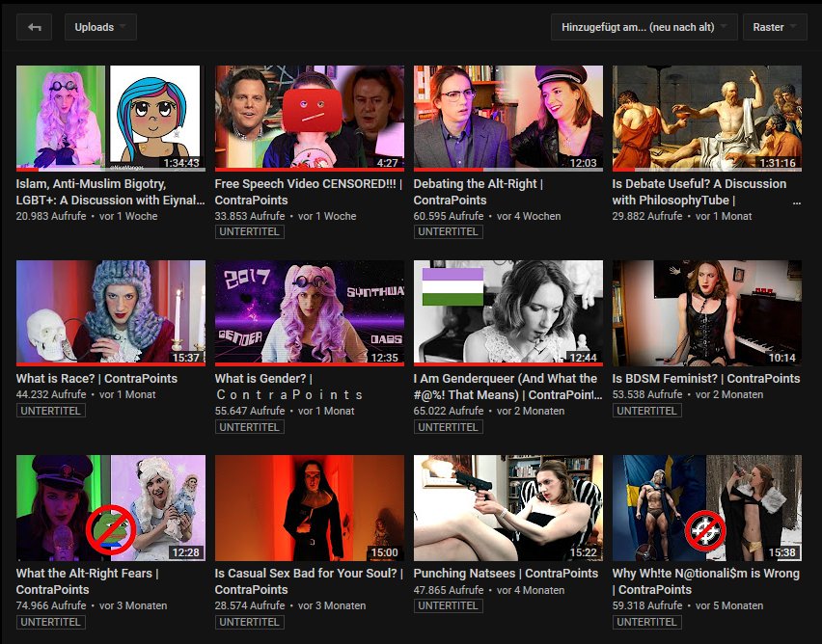Click '33.853 Aufrufe' view count text
This screenshot has height=644, width=822.
pos(250,216)
